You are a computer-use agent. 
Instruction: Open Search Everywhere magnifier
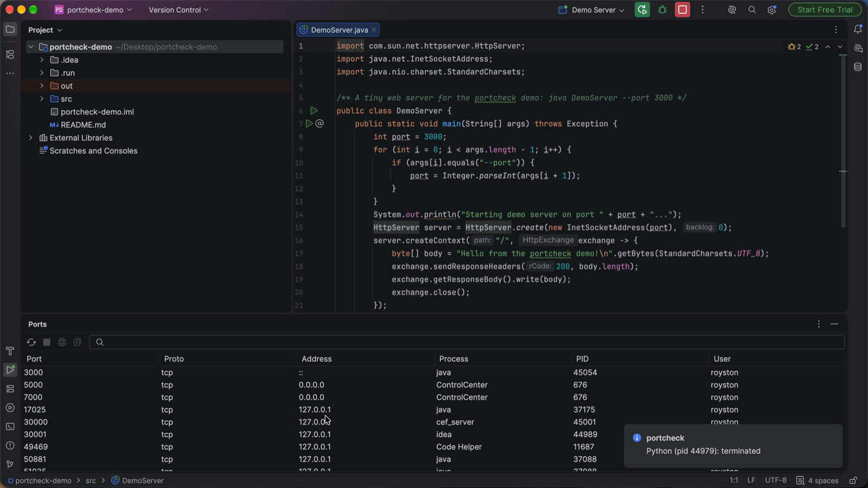752,10
